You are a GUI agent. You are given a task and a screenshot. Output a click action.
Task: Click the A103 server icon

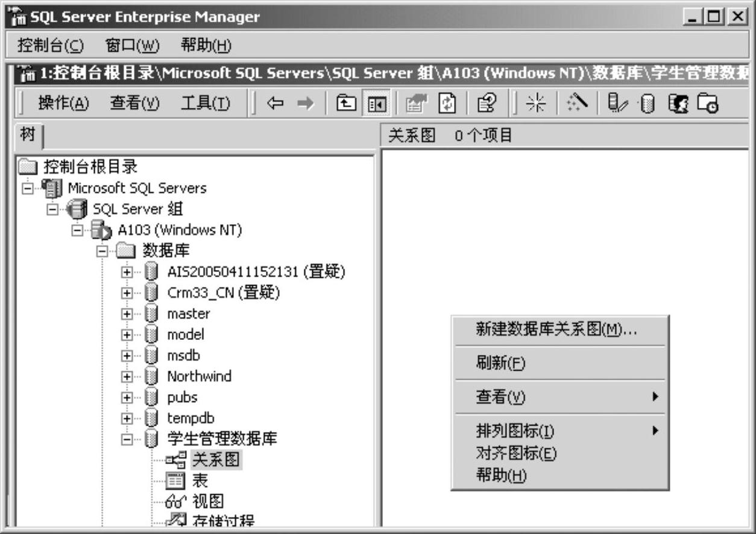101,230
